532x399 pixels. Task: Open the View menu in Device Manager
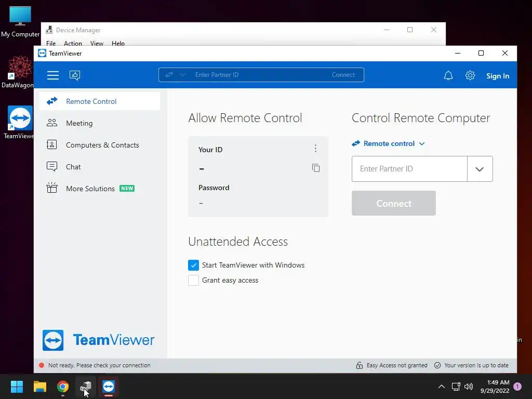[x=97, y=43]
